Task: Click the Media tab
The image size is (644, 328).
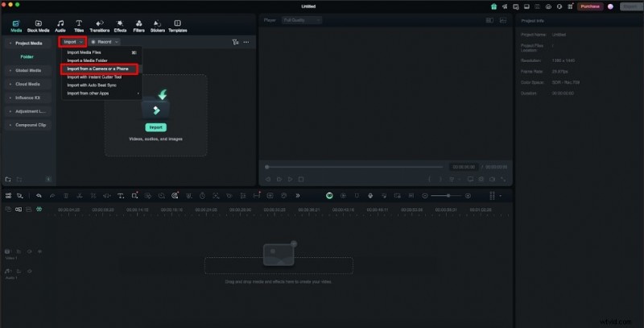Action: 16,26
